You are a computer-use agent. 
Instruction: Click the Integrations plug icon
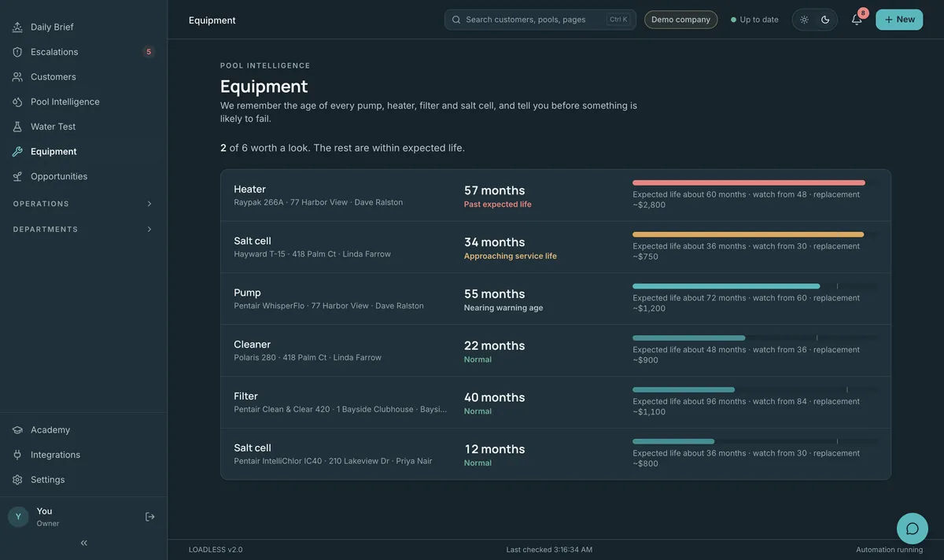click(17, 455)
